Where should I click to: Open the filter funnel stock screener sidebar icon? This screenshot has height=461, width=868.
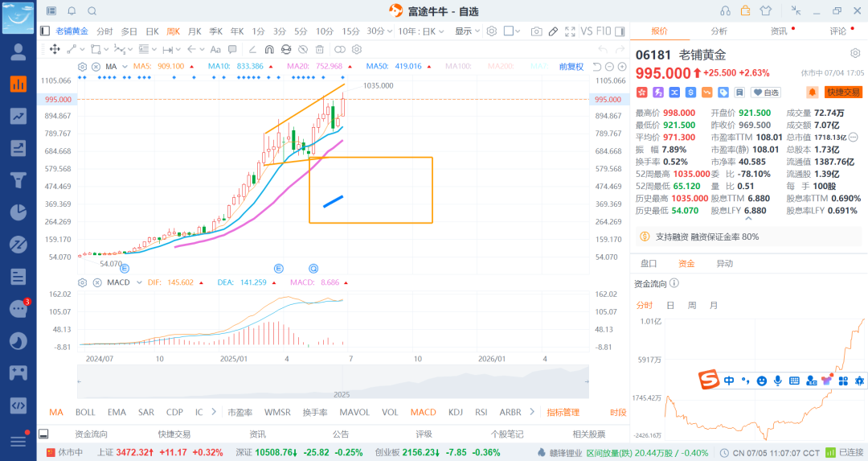point(18,180)
